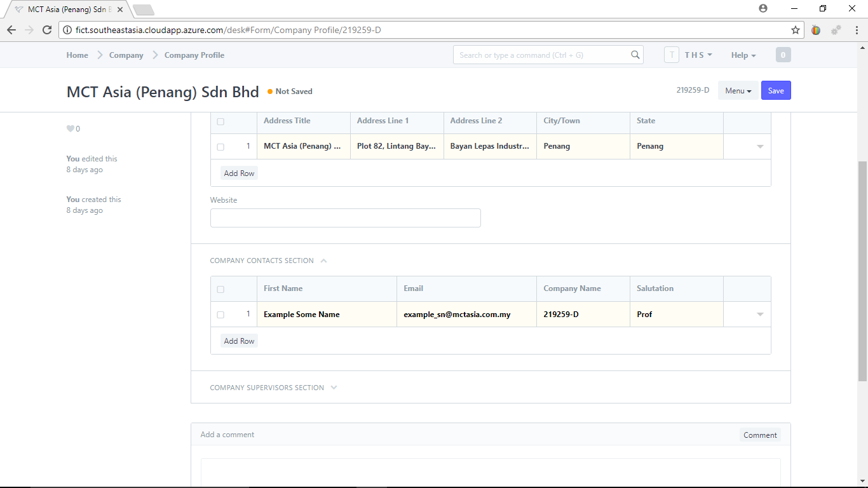The width and height of the screenshot is (868, 488).
Task: Click the comment text area
Action: click(x=491, y=472)
